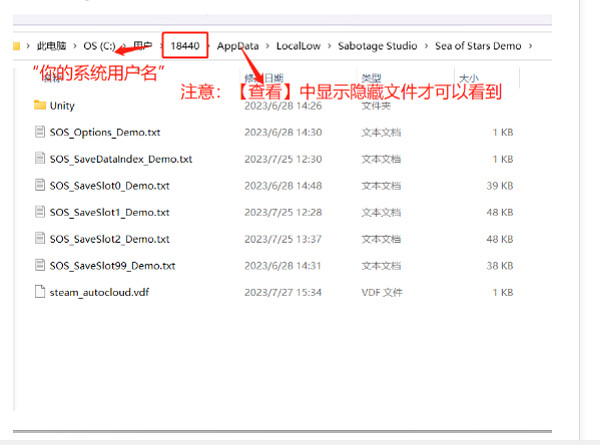Click the SOS_SaveSlot1_Demo.txt file icon
Image resolution: width=600 pixels, height=445 pixels.
(x=40, y=212)
